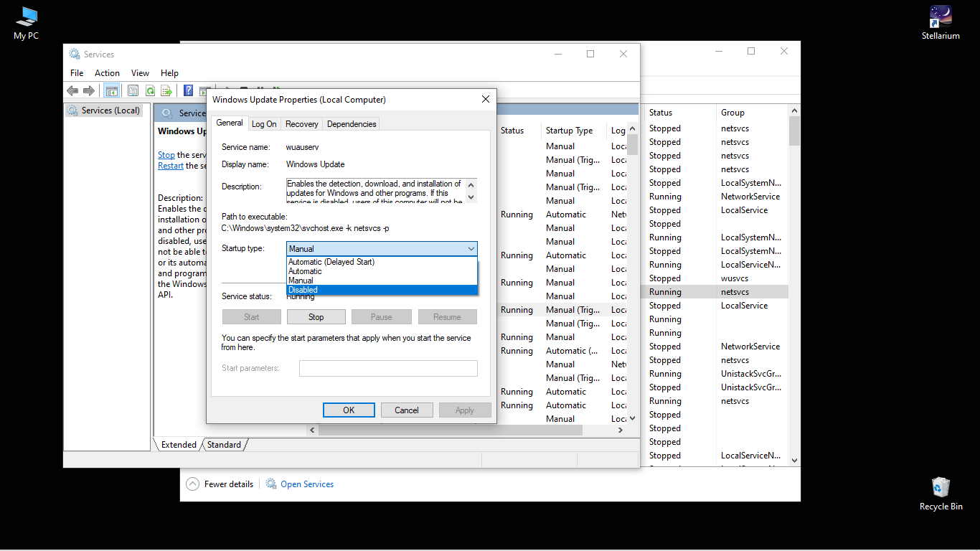Open the Stellarium desktop shortcut
Viewport: 980px width, 551px height.
pyautogui.click(x=941, y=23)
